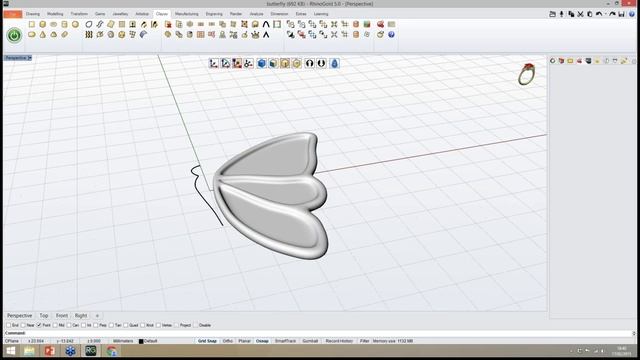Click the Filter button in status bar
640x360 pixels.
[x=364, y=341]
